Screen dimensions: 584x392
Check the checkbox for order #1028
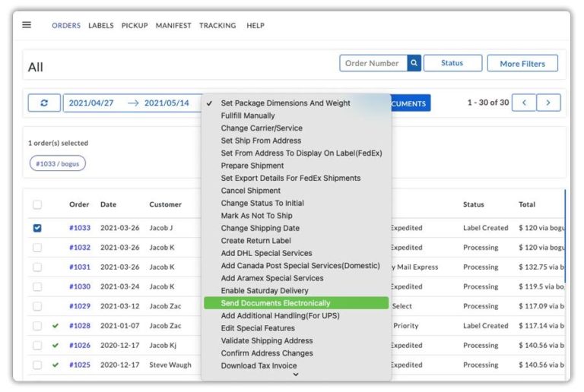point(37,326)
